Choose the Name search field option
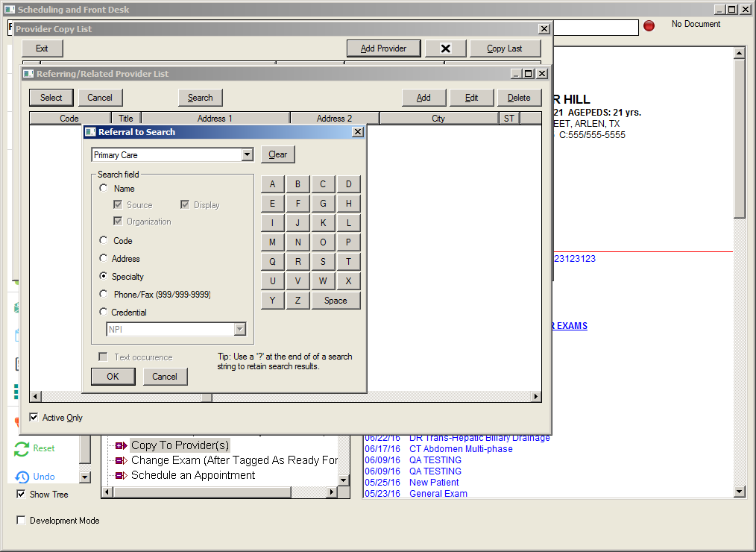Screen dimensions: 756x552 point(104,189)
